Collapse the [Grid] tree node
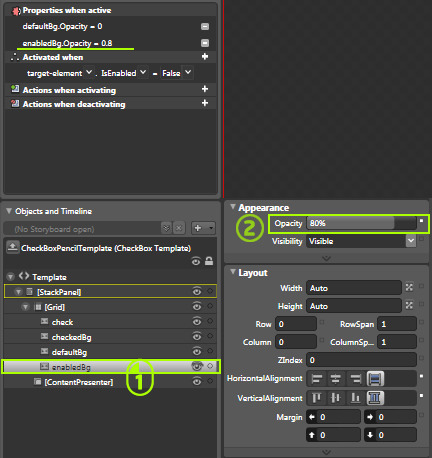432x458 pixels. click(x=26, y=307)
